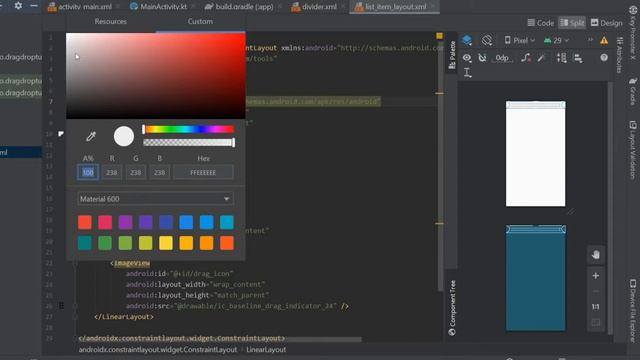This screenshot has height=360, width=640.
Task: Open the Component Tree side panel
Action: pyautogui.click(x=452, y=307)
